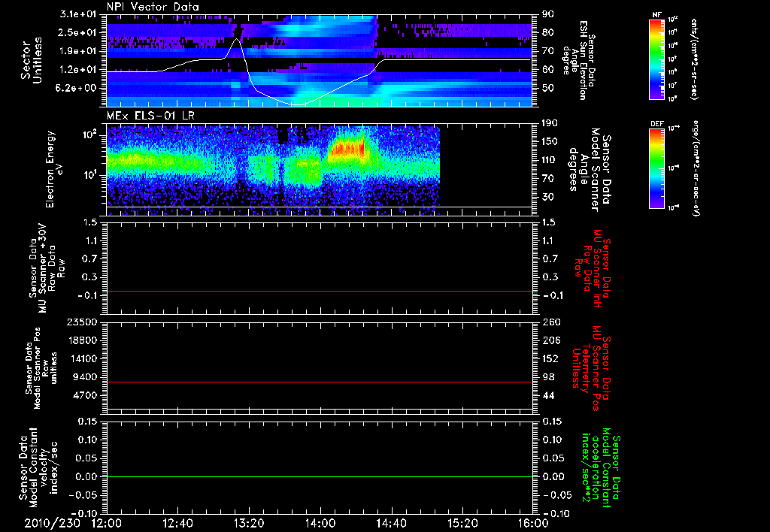Viewport: 770px width, 532px height.
Task: Click the 44 telemetry tick value
Action: pyautogui.click(x=548, y=395)
